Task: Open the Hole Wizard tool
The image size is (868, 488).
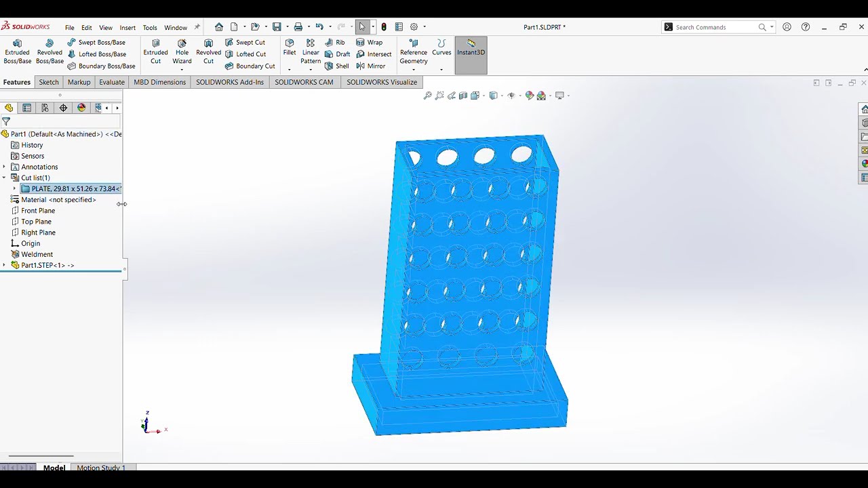Action: pos(182,52)
